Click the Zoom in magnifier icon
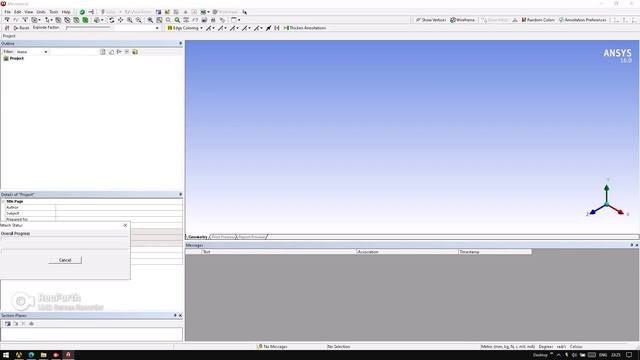The image size is (640, 360). [129, 20]
